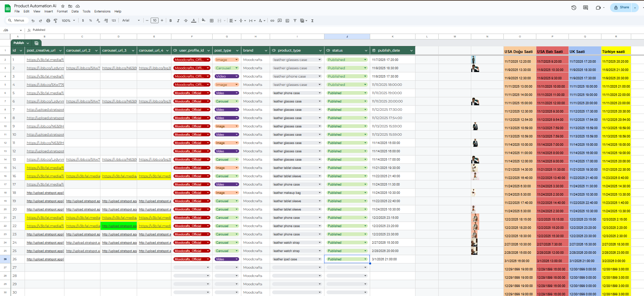644x296 pixels.
Task: Toggle italic formatting
Action: 178,21
